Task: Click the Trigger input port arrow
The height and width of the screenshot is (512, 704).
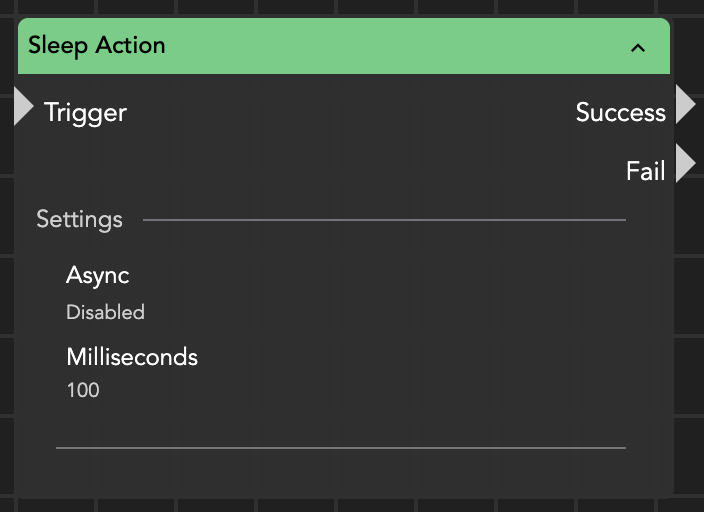Action: 24,107
